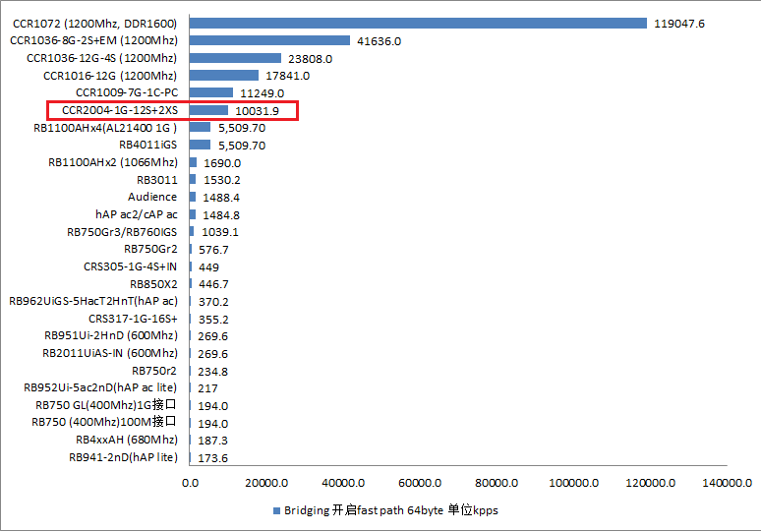This screenshot has width=761, height=532.
Task: Click the 1039.1 data label
Action: 220,232
